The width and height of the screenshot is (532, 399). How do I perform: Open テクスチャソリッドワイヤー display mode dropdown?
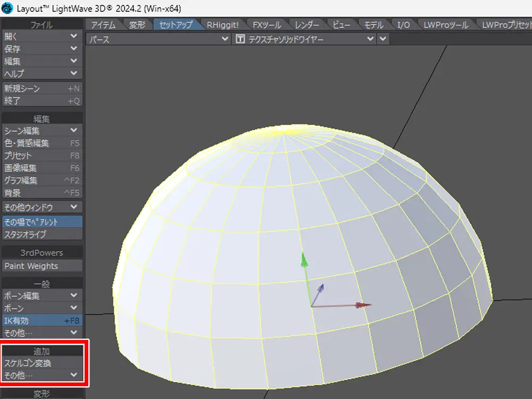point(304,39)
